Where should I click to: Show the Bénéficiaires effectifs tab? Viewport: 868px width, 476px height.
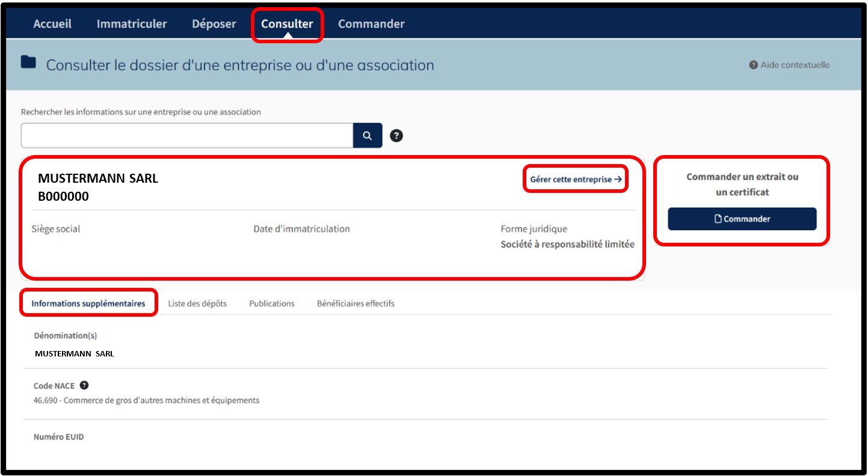356,304
